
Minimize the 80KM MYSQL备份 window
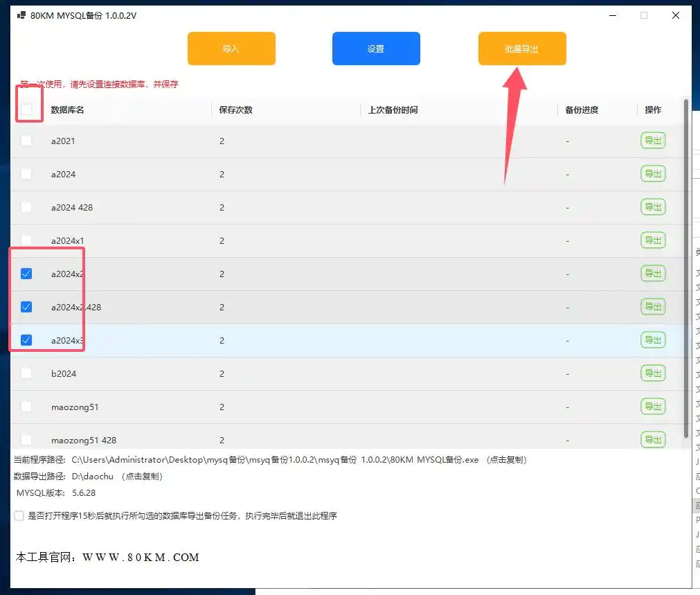click(613, 16)
